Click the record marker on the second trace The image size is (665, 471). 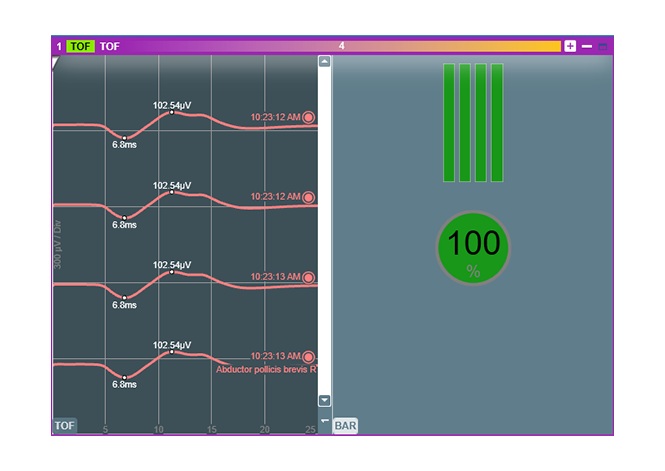[308, 197]
